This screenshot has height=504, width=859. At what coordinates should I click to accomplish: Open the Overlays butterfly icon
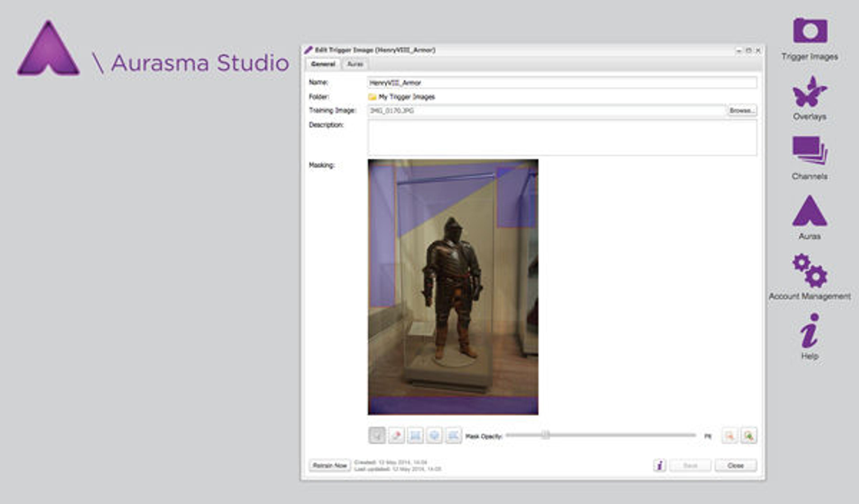(x=810, y=92)
